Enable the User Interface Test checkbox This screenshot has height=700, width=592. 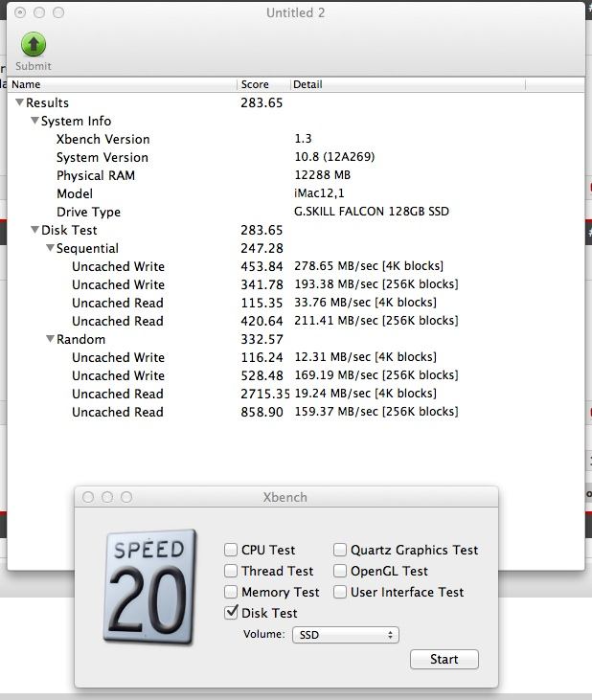point(340,592)
